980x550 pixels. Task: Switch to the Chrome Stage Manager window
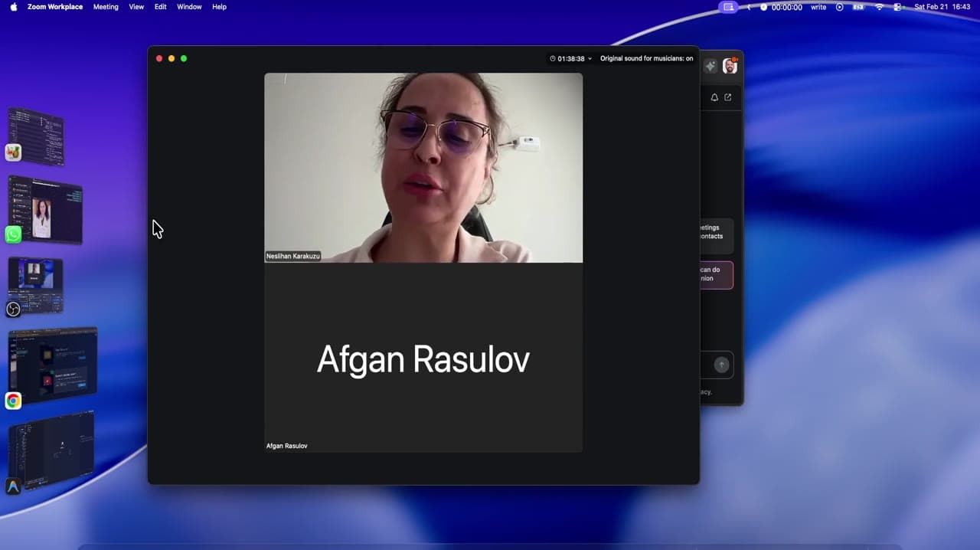click(x=53, y=365)
